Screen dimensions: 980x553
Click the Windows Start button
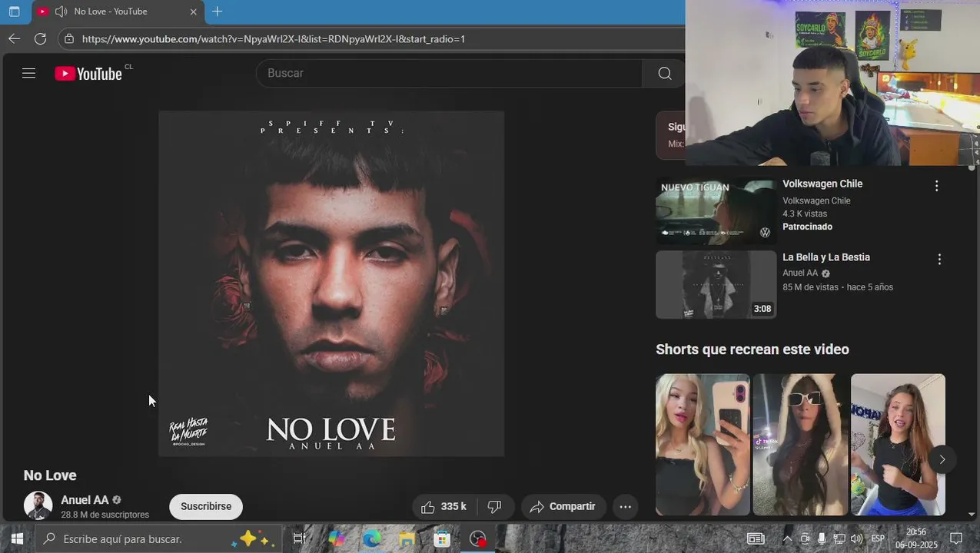(x=17, y=538)
